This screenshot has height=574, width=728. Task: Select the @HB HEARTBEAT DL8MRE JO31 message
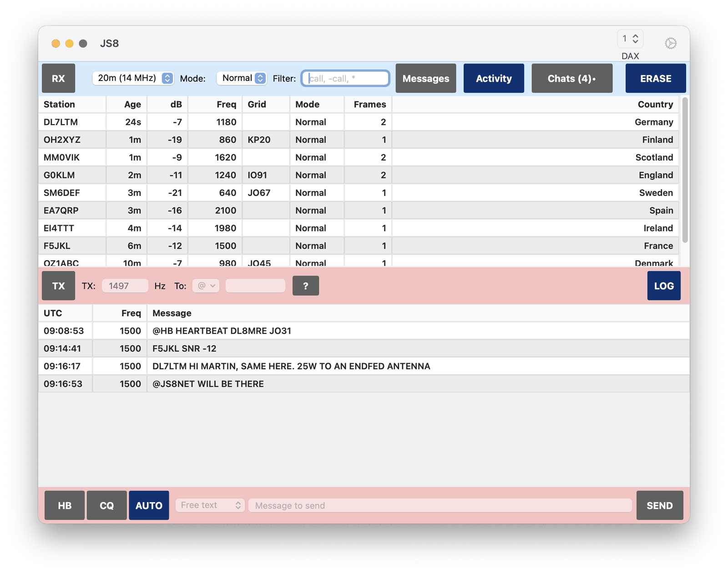point(364,331)
